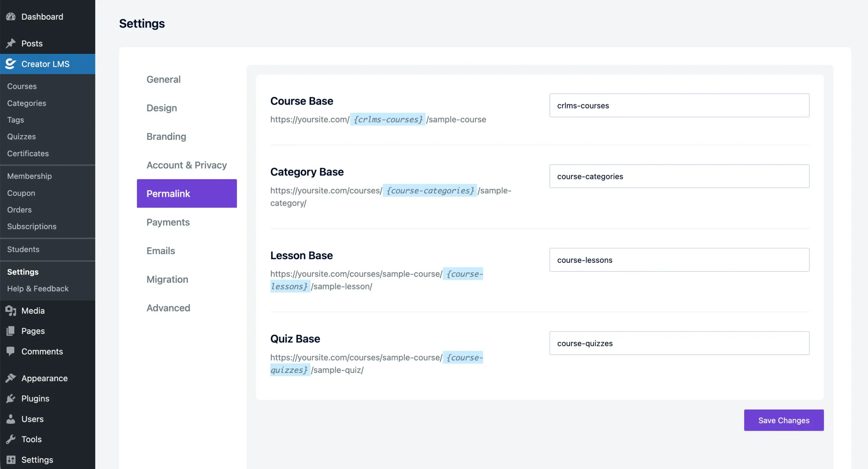Select the Posts pushpin icon
Screen dimensions: 868x469
[x=11, y=43]
